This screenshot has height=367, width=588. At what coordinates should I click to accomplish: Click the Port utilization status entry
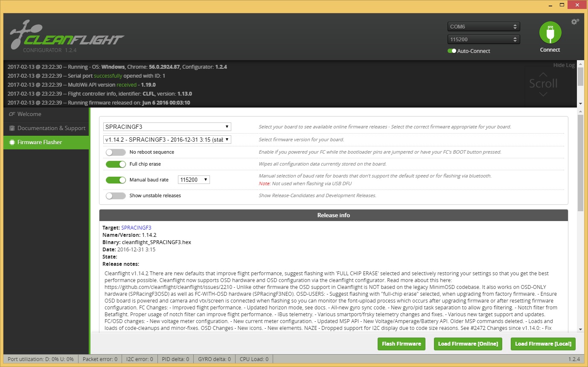click(41, 359)
